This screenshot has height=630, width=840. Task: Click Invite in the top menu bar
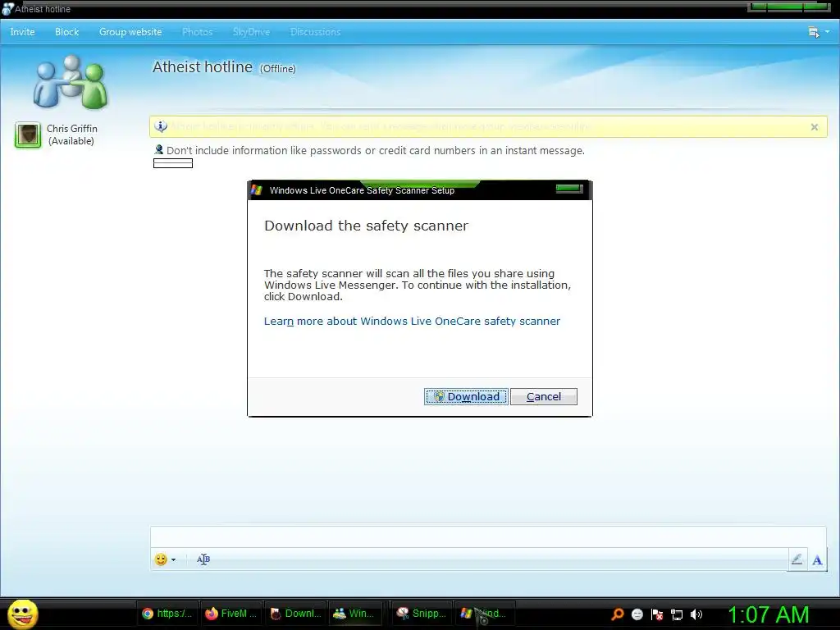pyautogui.click(x=22, y=32)
